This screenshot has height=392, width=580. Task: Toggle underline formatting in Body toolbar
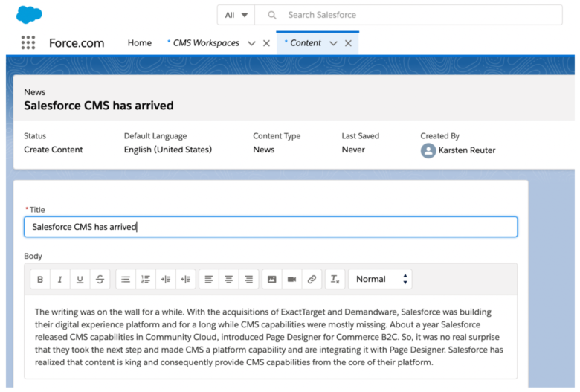80,279
